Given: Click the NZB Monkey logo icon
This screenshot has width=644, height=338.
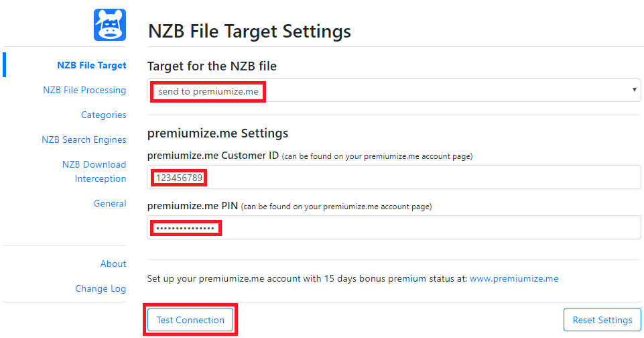Looking at the screenshot, I should (110, 25).
